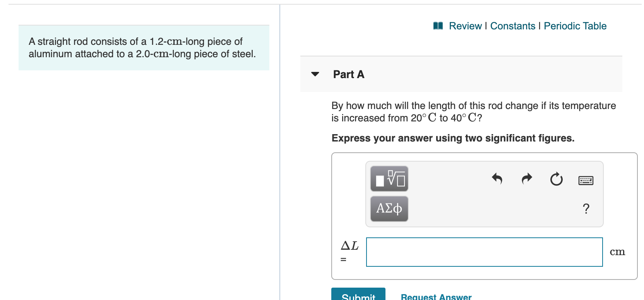This screenshot has width=644, height=300.
Task: Open the Periodic Table
Action: 575,26
